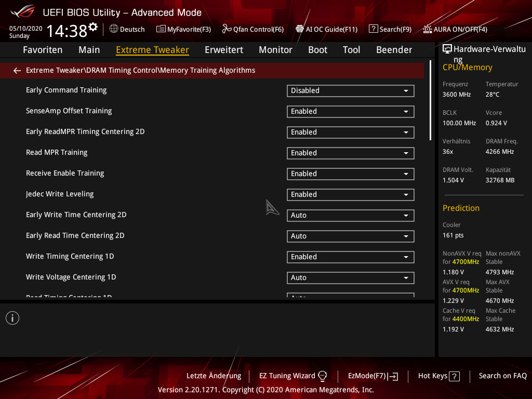The image size is (532, 399).
Task: Show Hot Keys list
Action: click(x=438, y=376)
